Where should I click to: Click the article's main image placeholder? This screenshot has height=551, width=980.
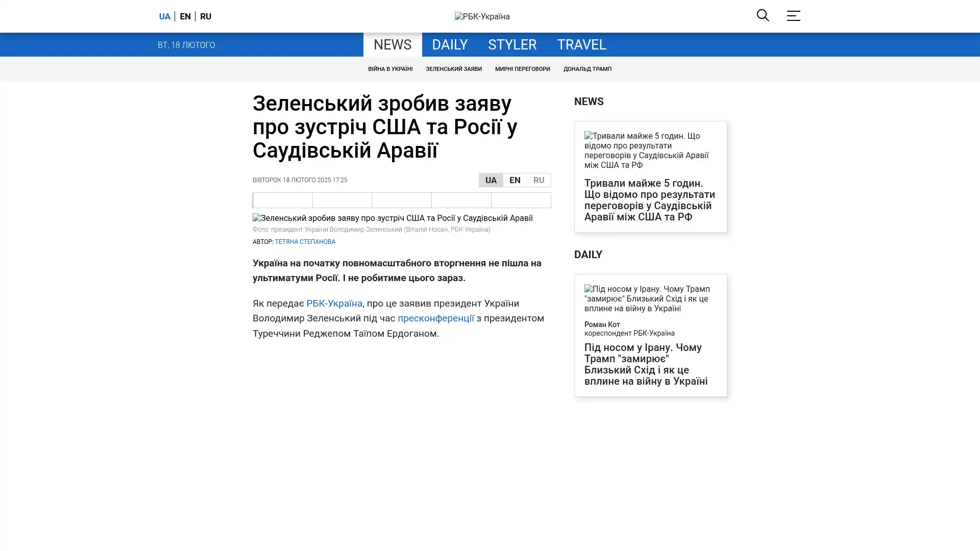393,218
